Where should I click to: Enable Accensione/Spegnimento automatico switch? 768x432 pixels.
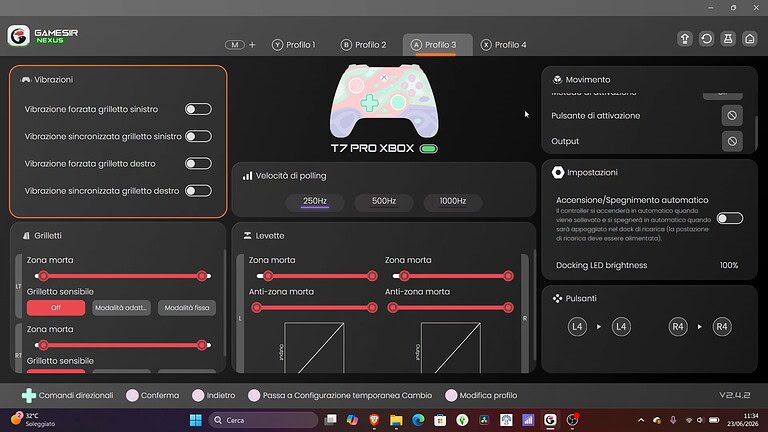[730, 218]
